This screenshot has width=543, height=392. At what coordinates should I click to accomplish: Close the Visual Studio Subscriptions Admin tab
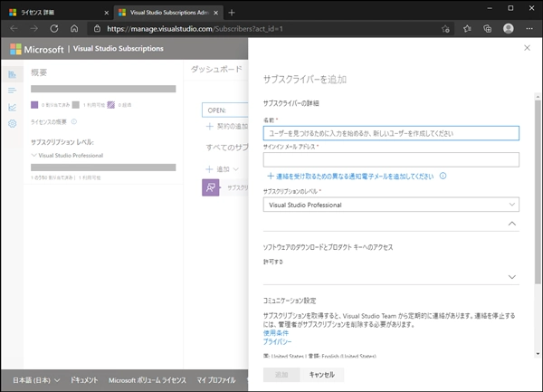(x=215, y=13)
